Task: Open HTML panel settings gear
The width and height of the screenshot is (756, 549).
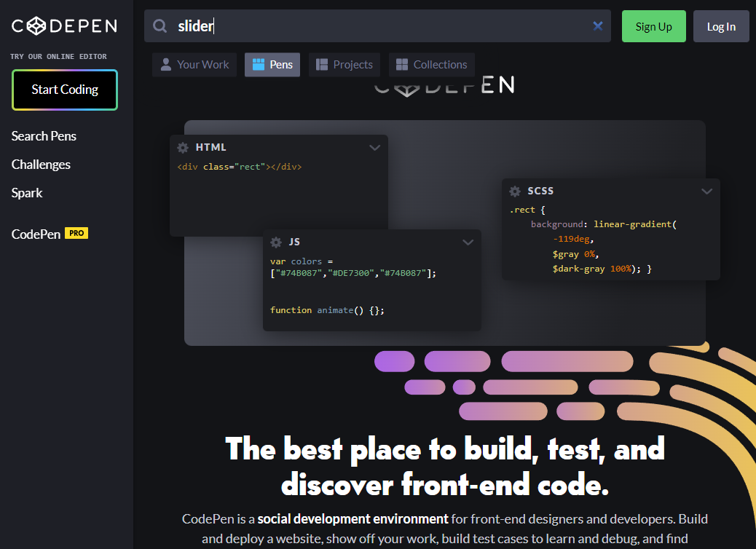Action: coord(183,148)
